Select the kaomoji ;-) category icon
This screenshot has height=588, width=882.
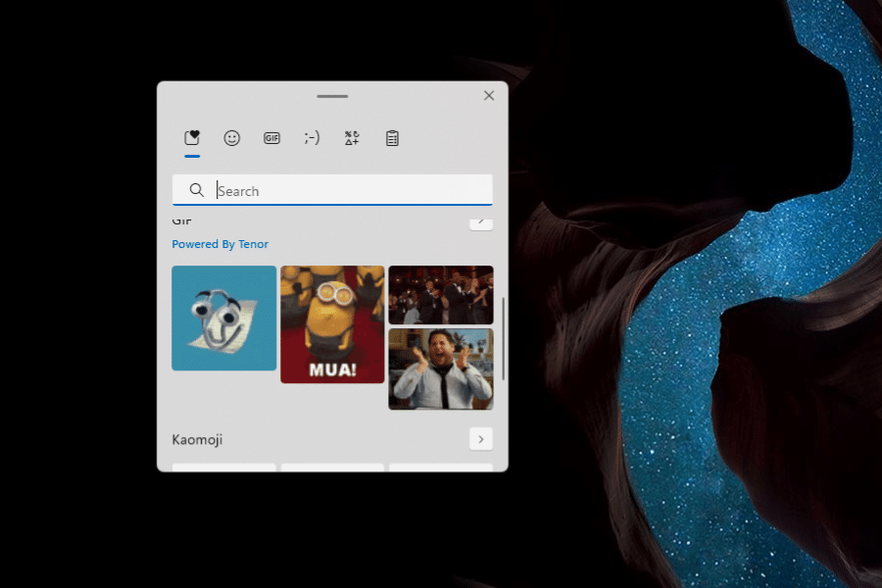311,137
